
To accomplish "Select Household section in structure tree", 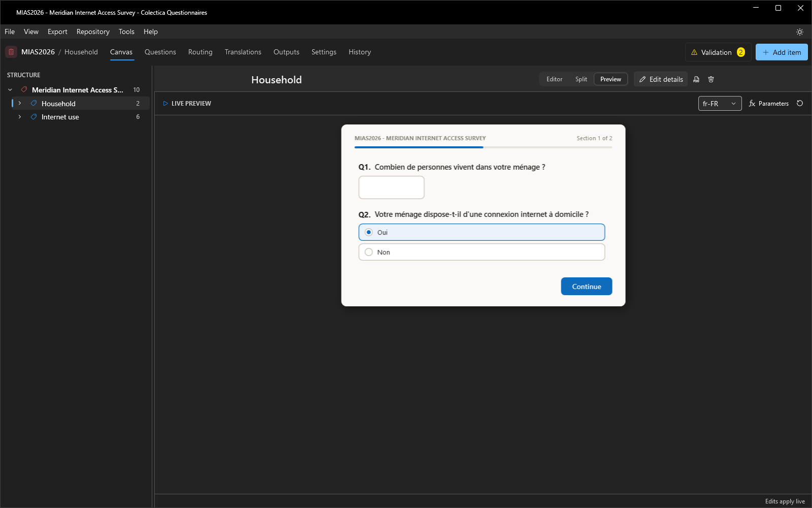I will click(80, 103).
